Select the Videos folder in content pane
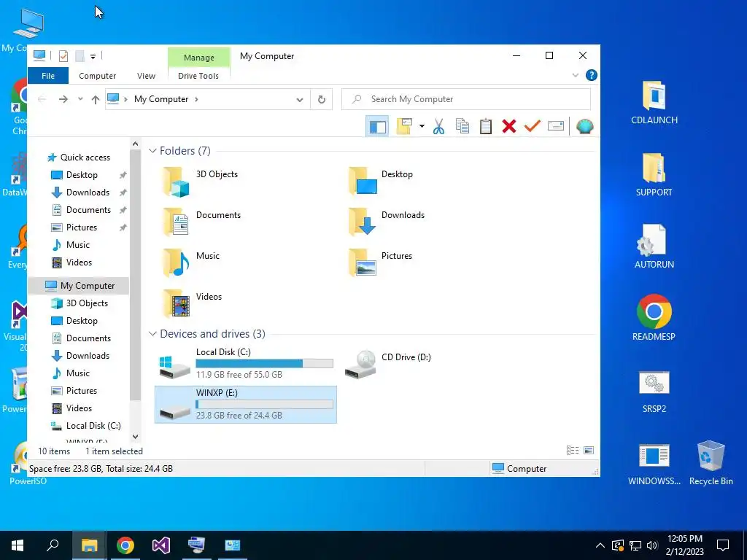Viewport: 747px width, 560px height. point(192,304)
